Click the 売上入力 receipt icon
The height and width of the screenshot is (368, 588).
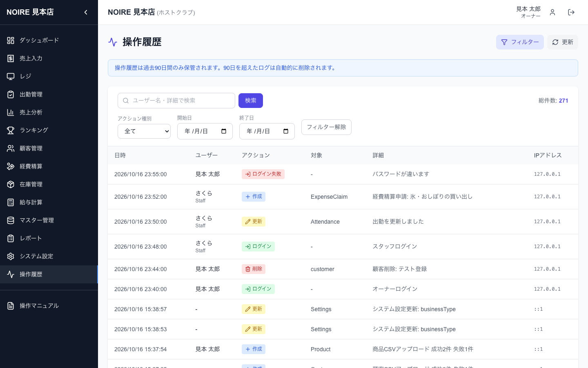(x=11, y=58)
